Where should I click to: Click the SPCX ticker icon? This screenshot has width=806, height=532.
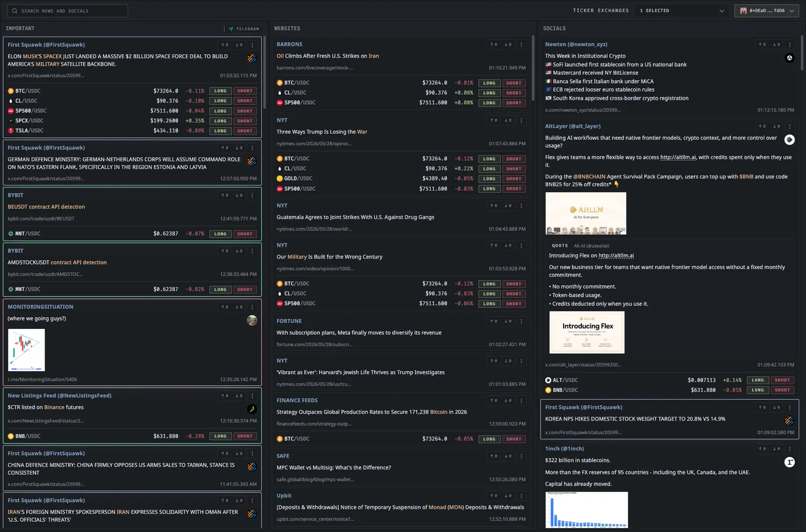click(x=11, y=121)
